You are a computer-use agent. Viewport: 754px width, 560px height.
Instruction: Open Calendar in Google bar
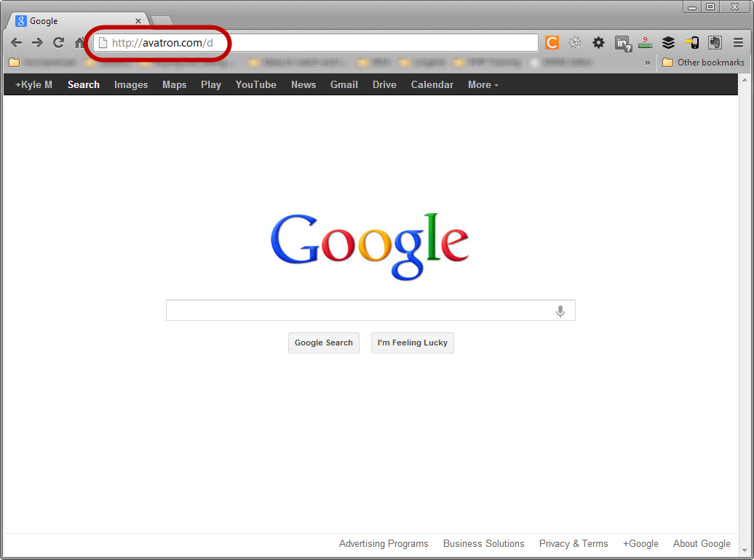[432, 84]
